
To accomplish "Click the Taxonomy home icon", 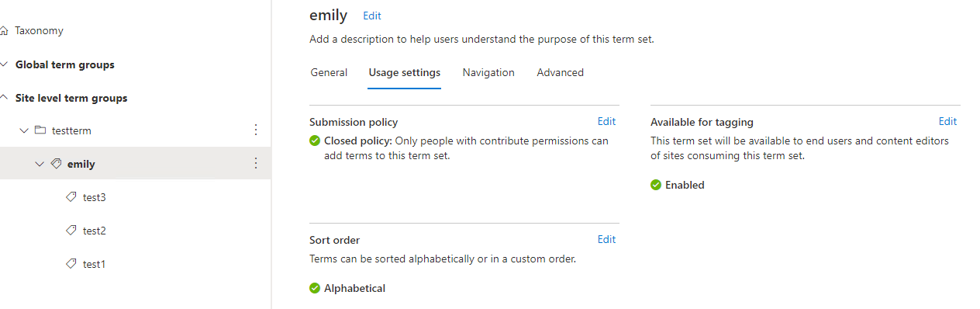I will pos(4,31).
